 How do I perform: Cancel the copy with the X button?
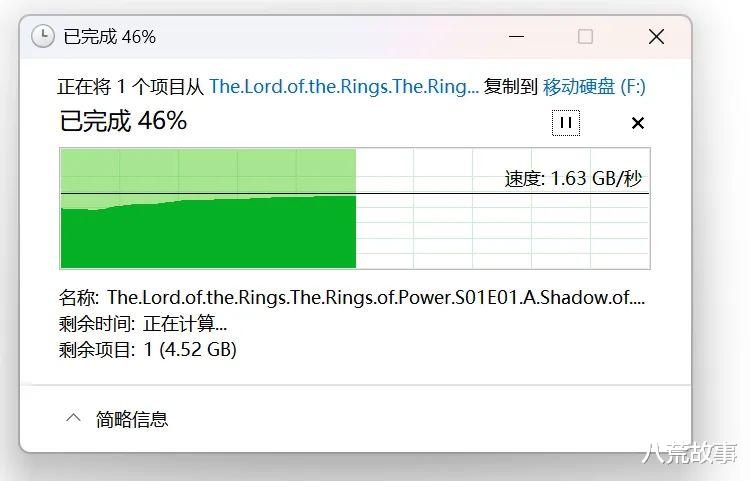[x=638, y=123]
